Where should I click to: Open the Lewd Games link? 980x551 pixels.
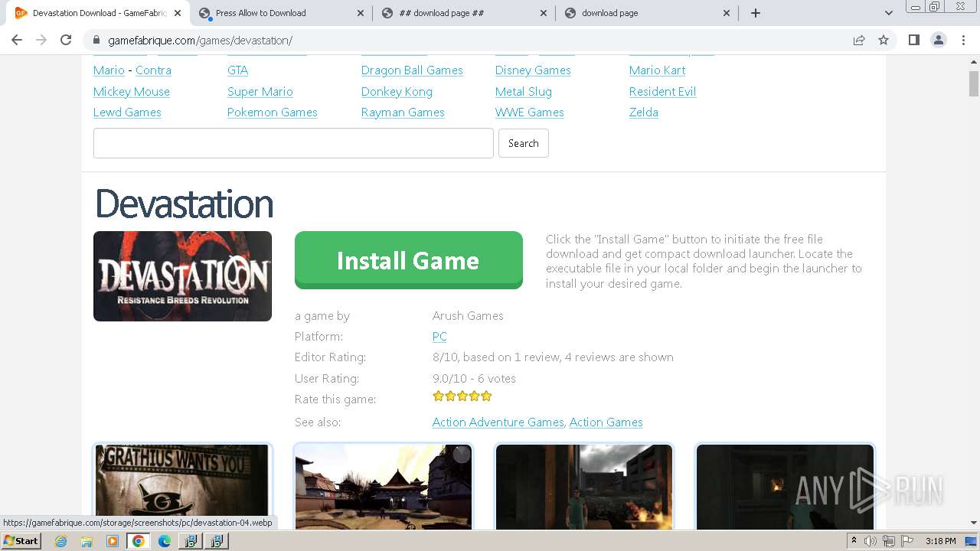(127, 112)
